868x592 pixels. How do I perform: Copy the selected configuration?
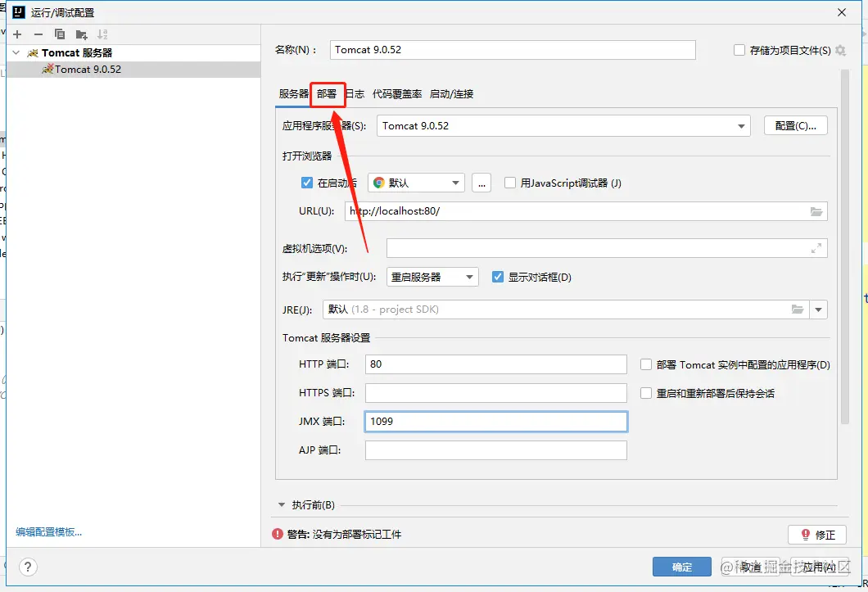(x=60, y=34)
